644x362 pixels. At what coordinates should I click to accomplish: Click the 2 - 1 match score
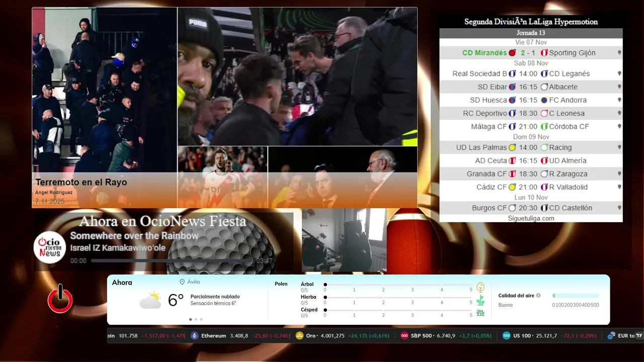click(x=528, y=53)
